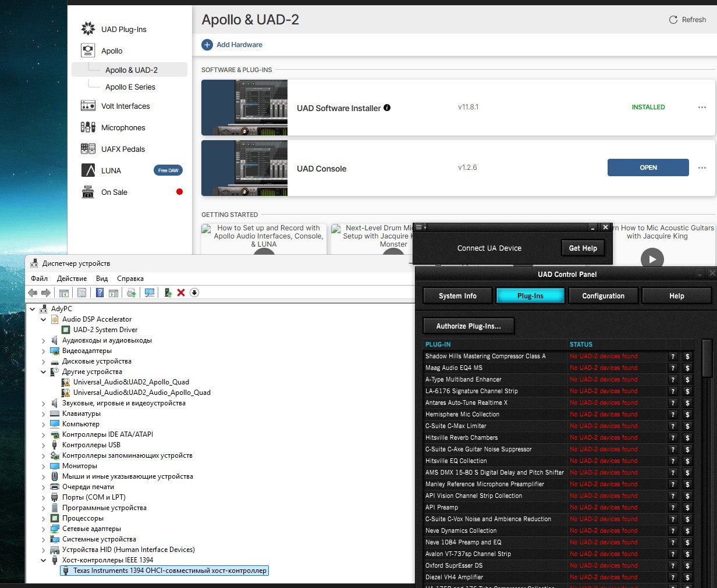Screen dimensions: 717x588
Task: Click Antares Auto-Tune Realtime X row
Action: point(559,402)
